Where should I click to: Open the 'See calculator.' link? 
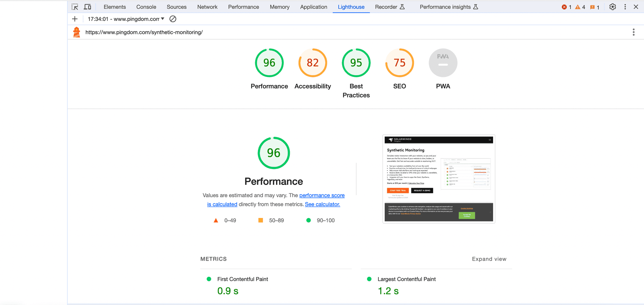coord(322,204)
